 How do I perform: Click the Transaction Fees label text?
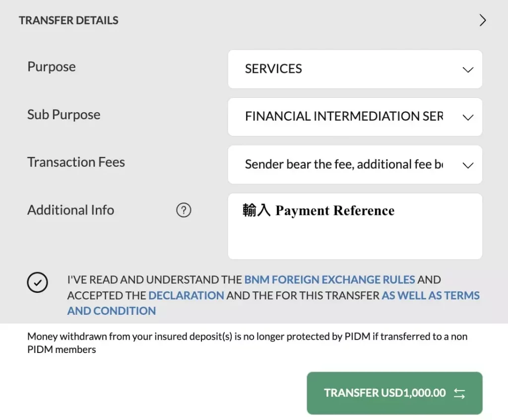click(76, 162)
